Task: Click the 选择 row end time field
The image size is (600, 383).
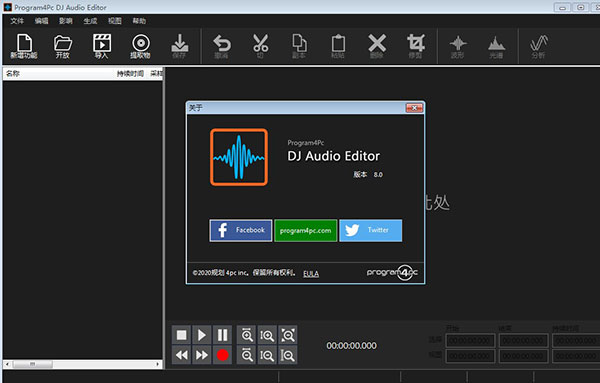Action: (523, 341)
